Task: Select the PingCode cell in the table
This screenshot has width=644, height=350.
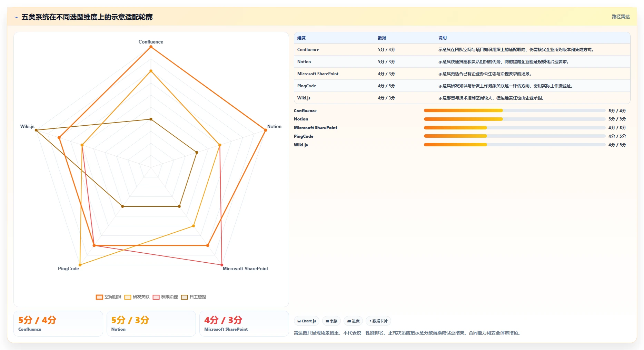Action: point(307,86)
